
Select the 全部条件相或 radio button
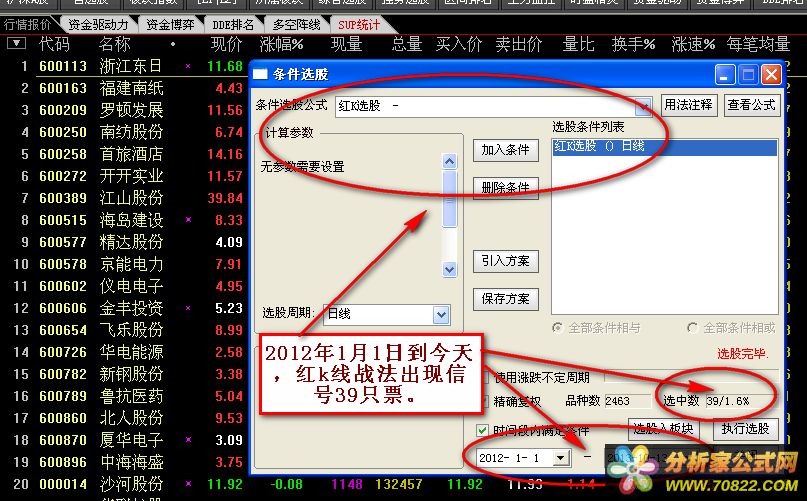pyautogui.click(x=693, y=327)
